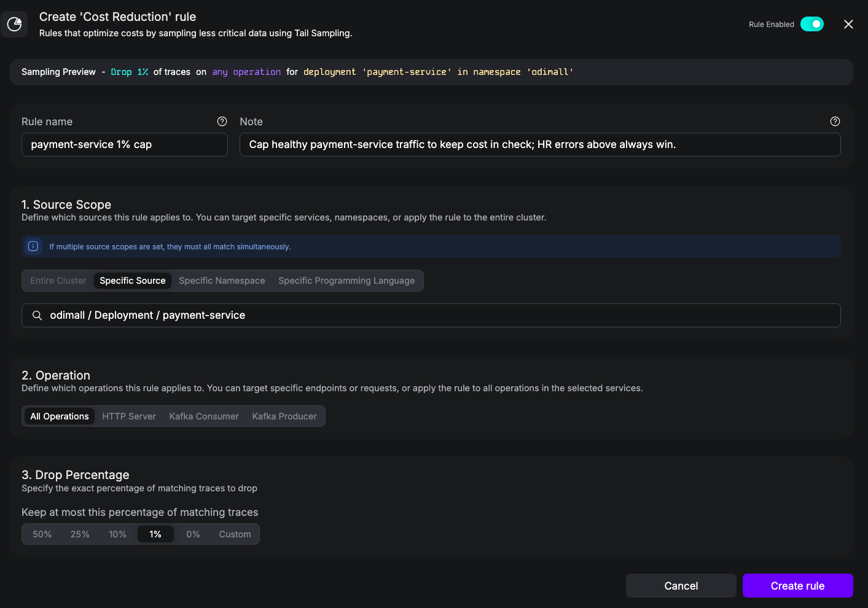The width and height of the screenshot is (868, 608).
Task: Click the '1. Source Scope' heading
Action: (66, 205)
